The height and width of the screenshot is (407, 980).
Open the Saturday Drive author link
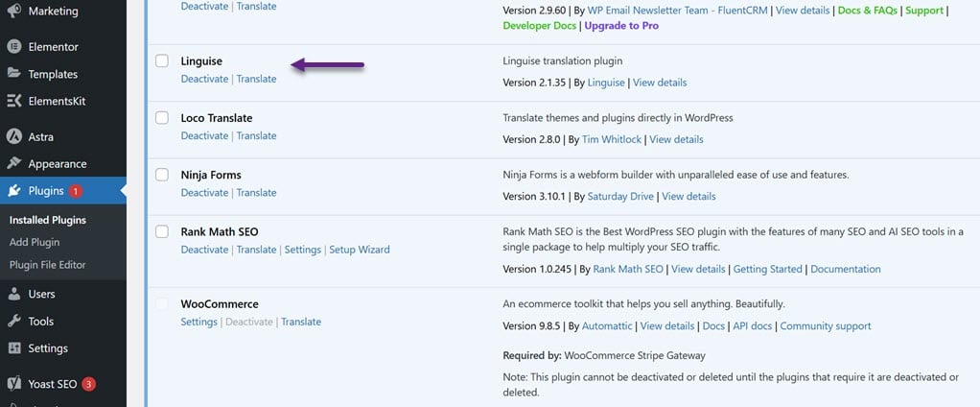pyautogui.click(x=620, y=197)
